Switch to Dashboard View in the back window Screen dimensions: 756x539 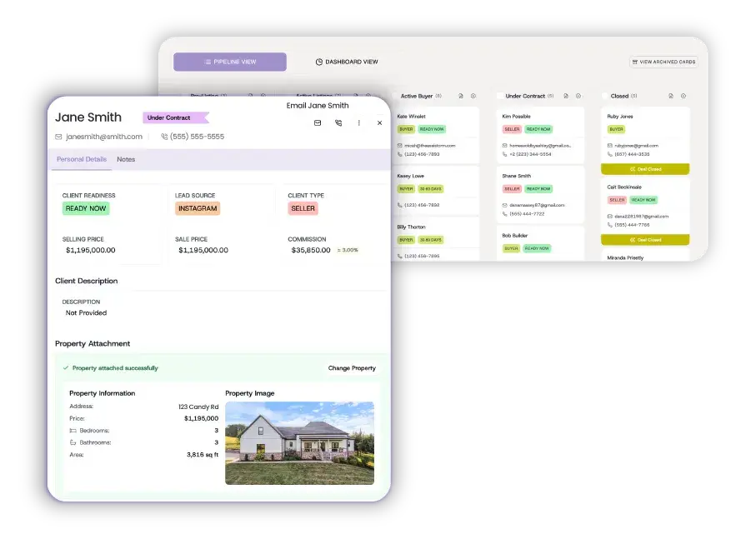pyautogui.click(x=347, y=62)
